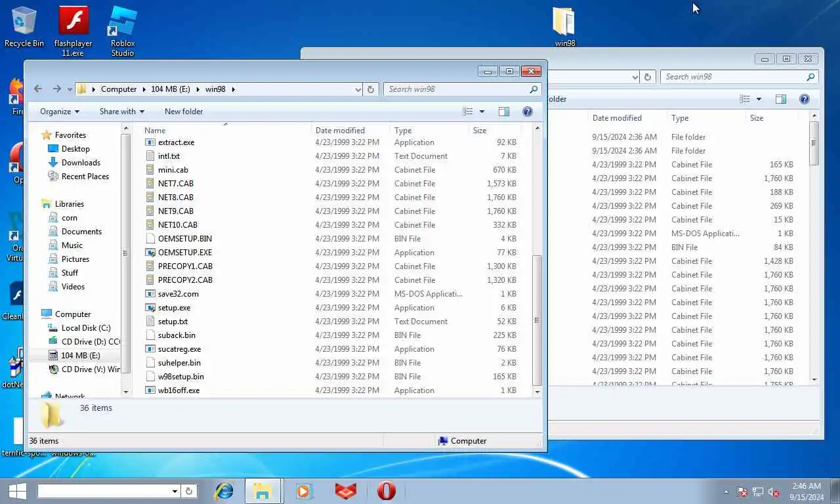The height and width of the screenshot is (504, 840).
Task: Toggle the preview pane in front window
Action: tap(504, 112)
